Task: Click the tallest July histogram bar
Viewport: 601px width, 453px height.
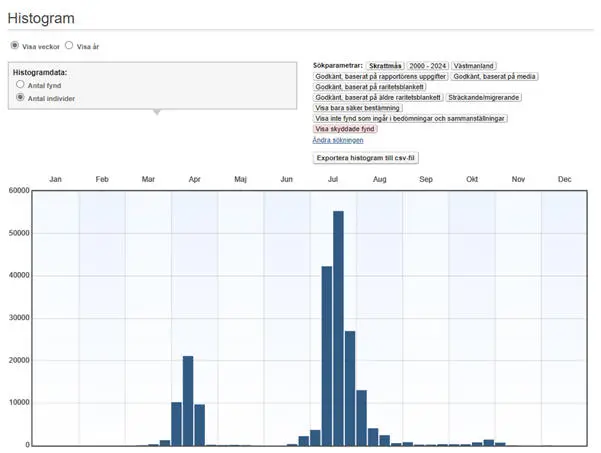Action: [338, 330]
